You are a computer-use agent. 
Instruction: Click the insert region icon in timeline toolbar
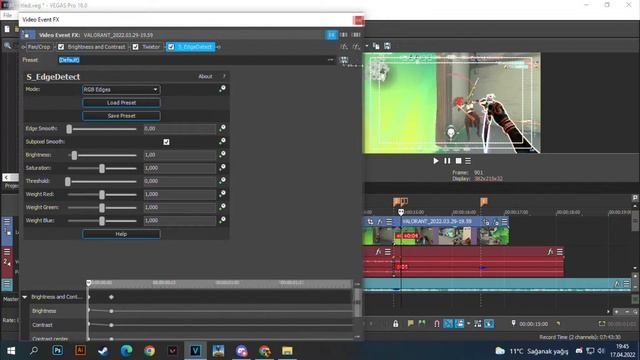(422, 324)
